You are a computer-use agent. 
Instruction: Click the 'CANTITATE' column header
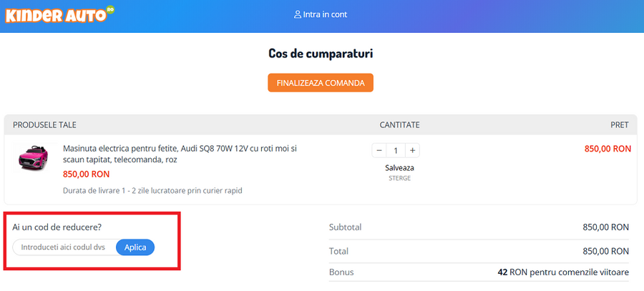coord(399,124)
